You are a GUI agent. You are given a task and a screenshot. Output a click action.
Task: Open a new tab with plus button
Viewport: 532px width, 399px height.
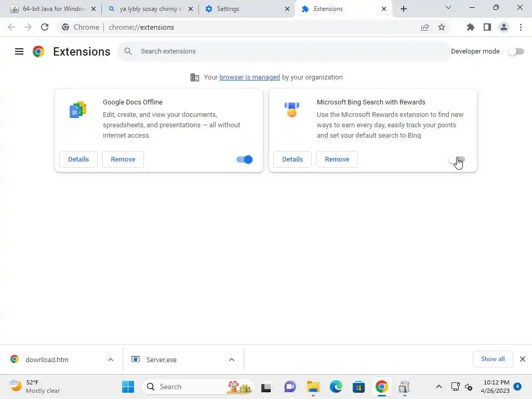click(403, 9)
